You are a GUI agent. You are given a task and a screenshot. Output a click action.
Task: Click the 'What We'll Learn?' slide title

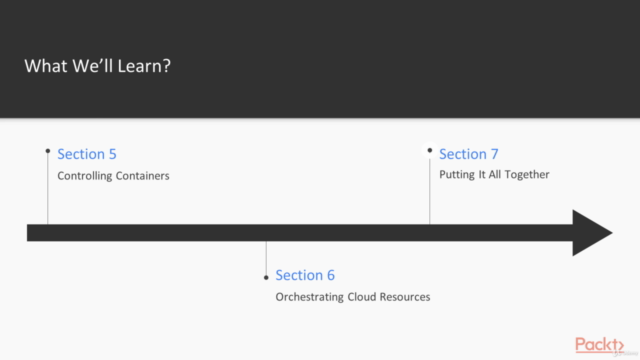pos(98,66)
